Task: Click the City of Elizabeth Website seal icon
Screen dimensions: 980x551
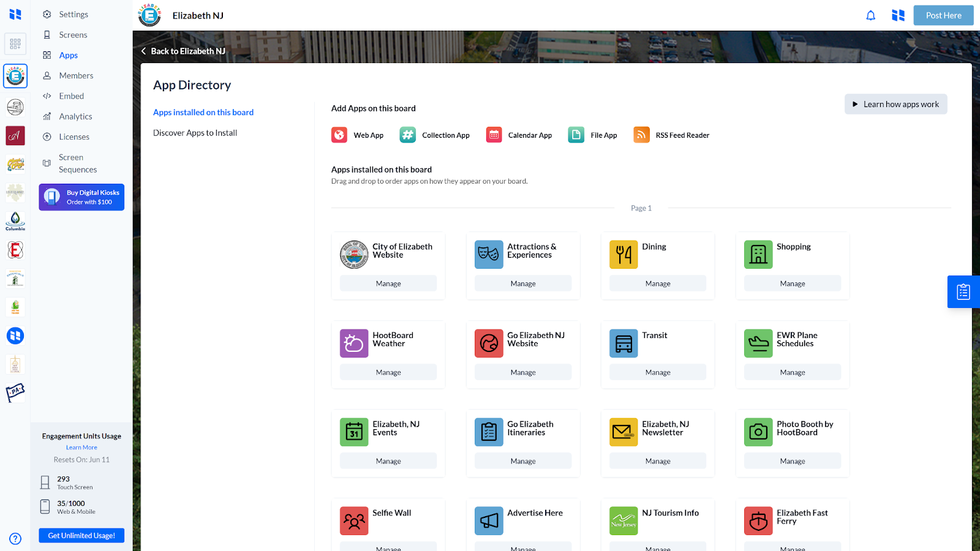Action: (354, 255)
